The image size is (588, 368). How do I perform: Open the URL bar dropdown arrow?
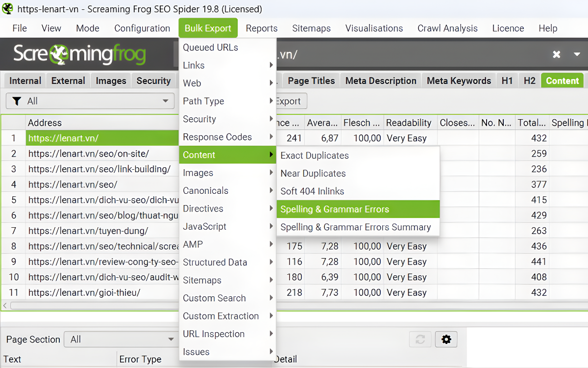pos(577,54)
